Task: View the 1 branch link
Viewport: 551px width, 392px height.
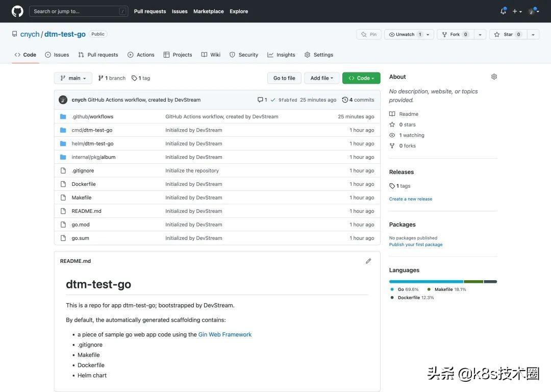Action: 112,78
